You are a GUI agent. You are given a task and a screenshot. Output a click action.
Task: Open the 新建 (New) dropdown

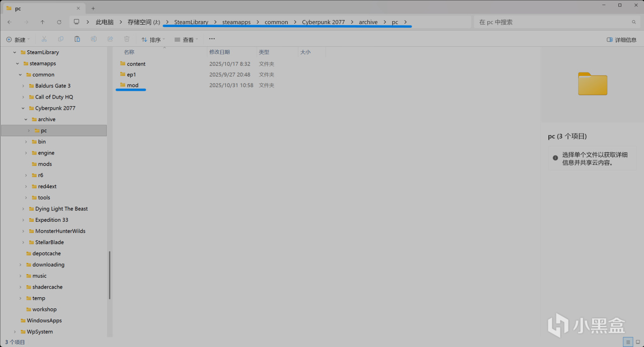click(x=18, y=40)
